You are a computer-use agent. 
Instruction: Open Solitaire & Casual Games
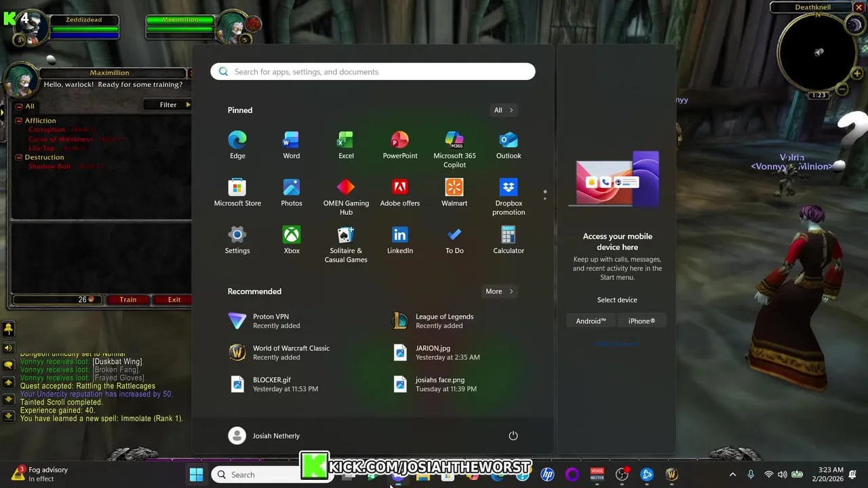pos(346,244)
